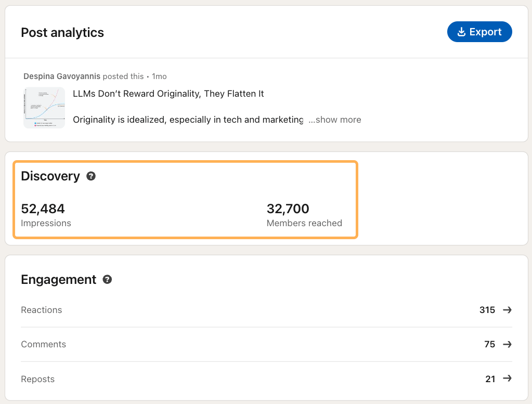Click the post's chart thumbnail image

pyautogui.click(x=44, y=108)
